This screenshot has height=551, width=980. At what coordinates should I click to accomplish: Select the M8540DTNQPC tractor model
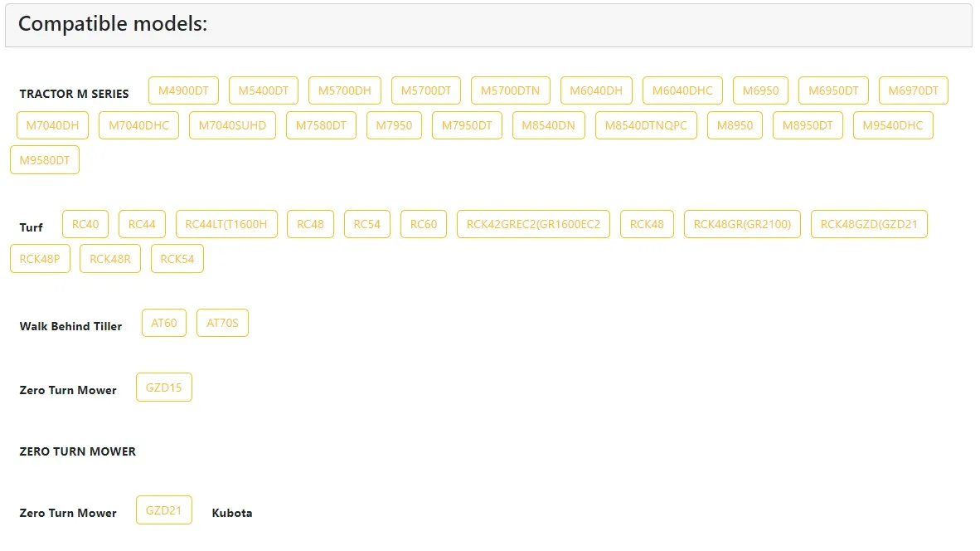pos(646,126)
